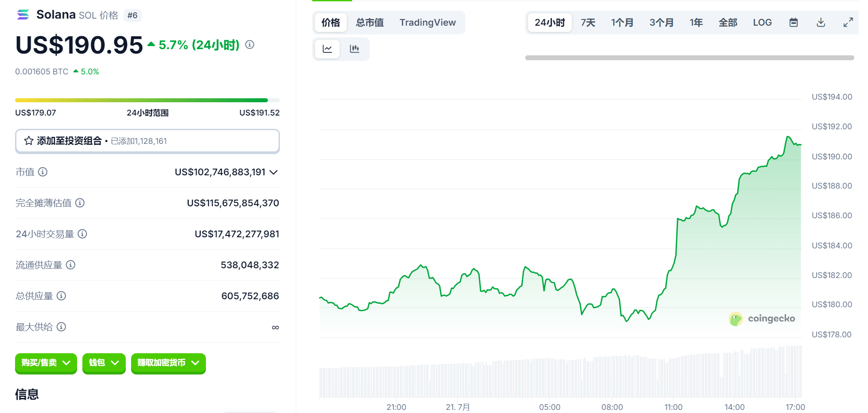Screen dimensions: 868x413
Task: Click the infinity max supply value
Action: click(x=275, y=328)
